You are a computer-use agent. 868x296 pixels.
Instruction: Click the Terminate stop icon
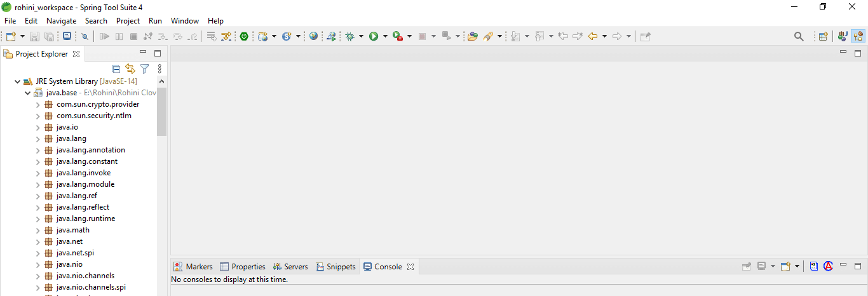pos(133,36)
